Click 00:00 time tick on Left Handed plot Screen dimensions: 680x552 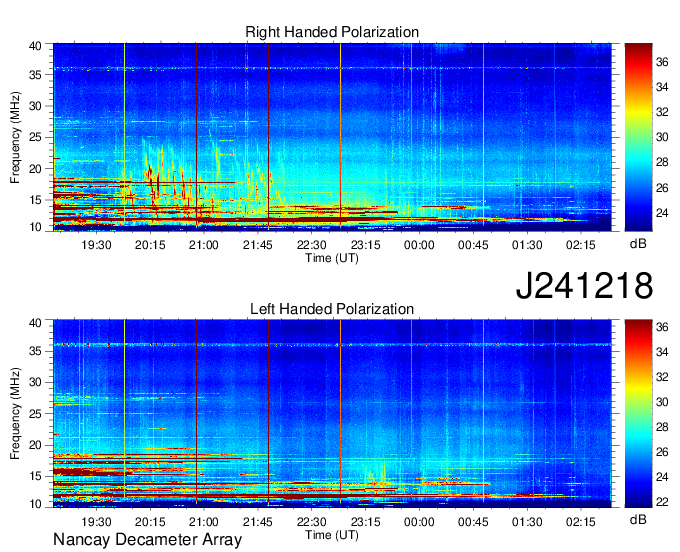click(419, 522)
